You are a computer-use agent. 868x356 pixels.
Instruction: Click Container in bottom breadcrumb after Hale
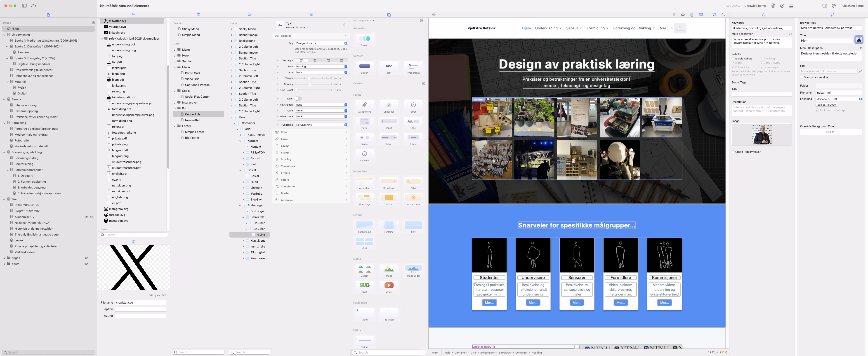pos(461,353)
